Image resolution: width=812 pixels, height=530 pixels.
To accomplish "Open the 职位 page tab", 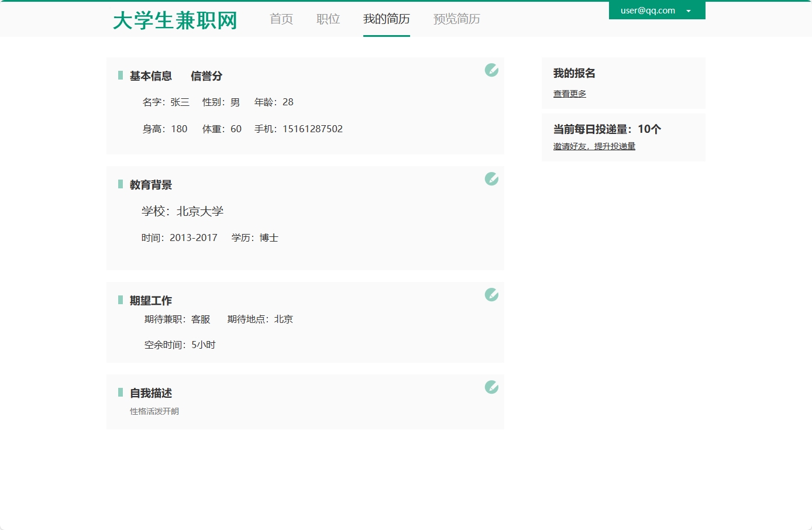I will click(x=328, y=19).
